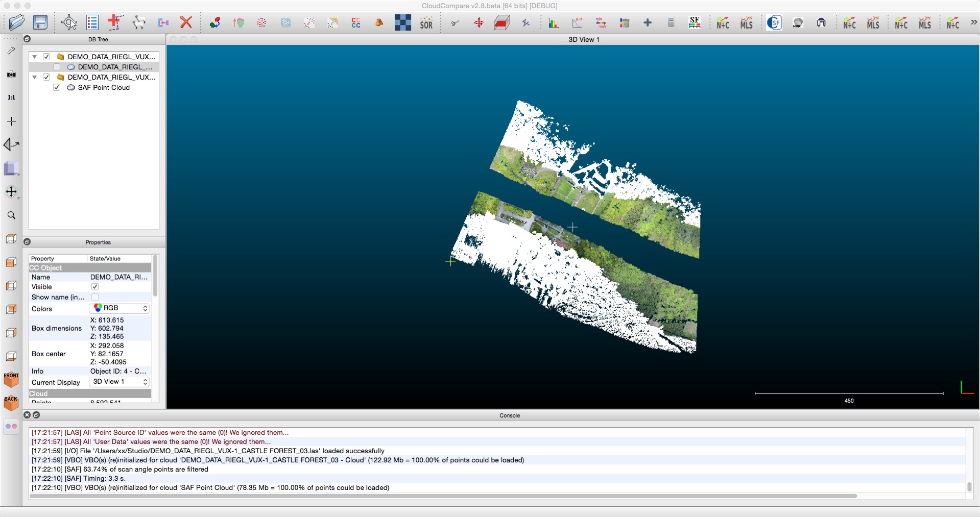Enable the unchecked DEMO_DATA_RIEGL cloud checkbox
Image resolution: width=980 pixels, height=517 pixels.
pos(57,67)
